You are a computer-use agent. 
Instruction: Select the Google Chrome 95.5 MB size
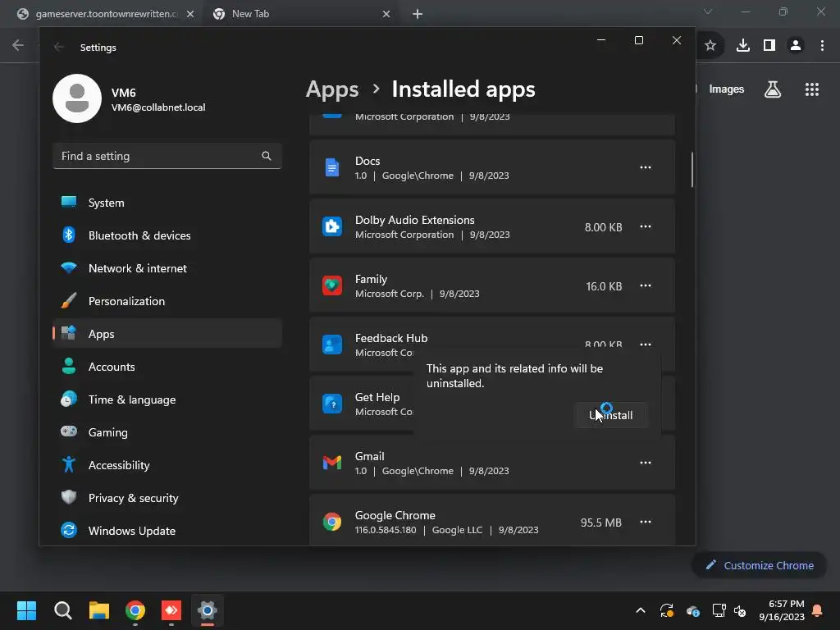pos(601,523)
